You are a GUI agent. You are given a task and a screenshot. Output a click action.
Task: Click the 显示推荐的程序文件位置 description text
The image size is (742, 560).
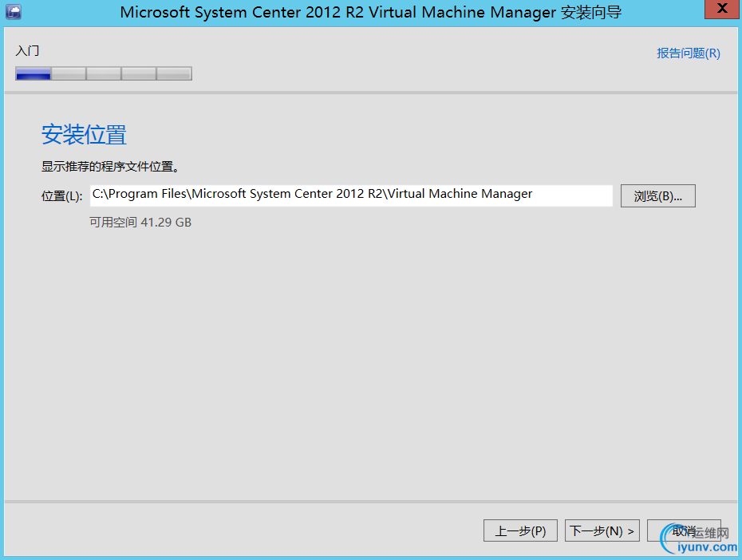point(109,168)
